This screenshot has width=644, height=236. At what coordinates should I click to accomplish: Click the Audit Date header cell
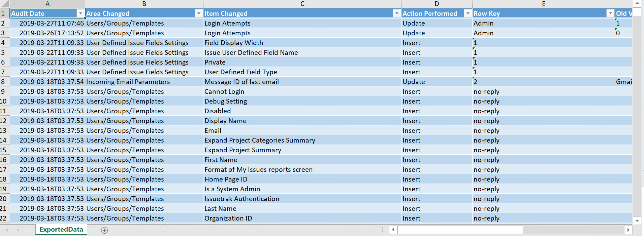47,13
